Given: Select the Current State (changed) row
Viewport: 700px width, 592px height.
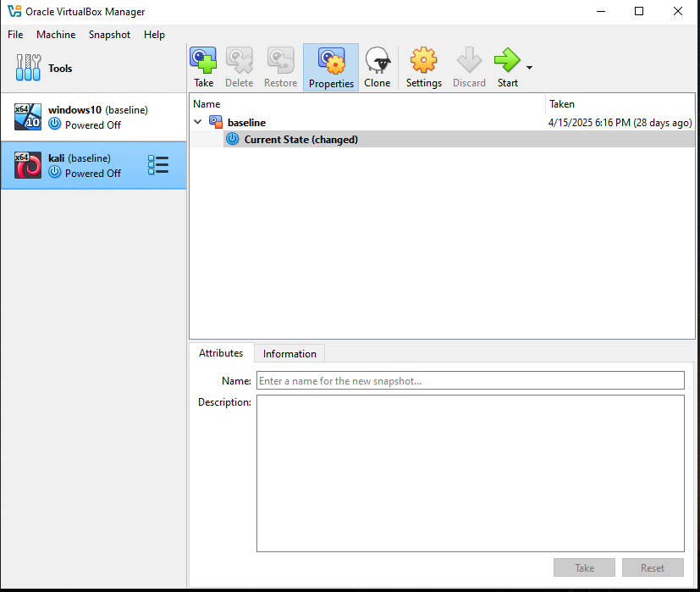Looking at the screenshot, I should pos(459,140).
